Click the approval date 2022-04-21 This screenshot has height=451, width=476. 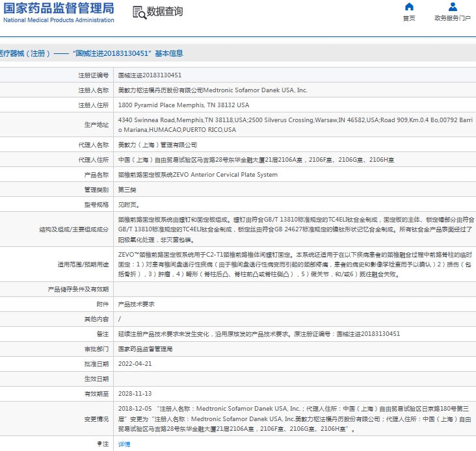135,364
